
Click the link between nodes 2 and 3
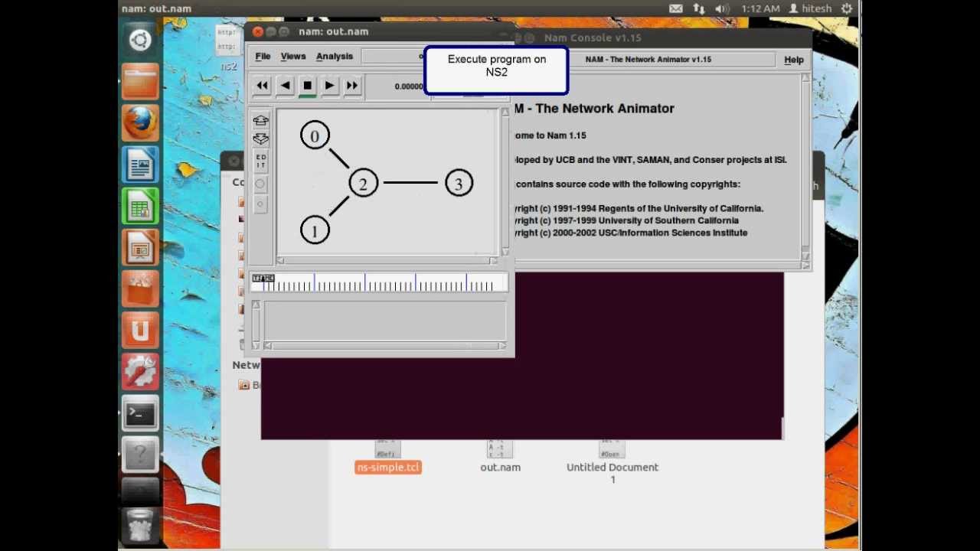pyautogui.click(x=410, y=183)
